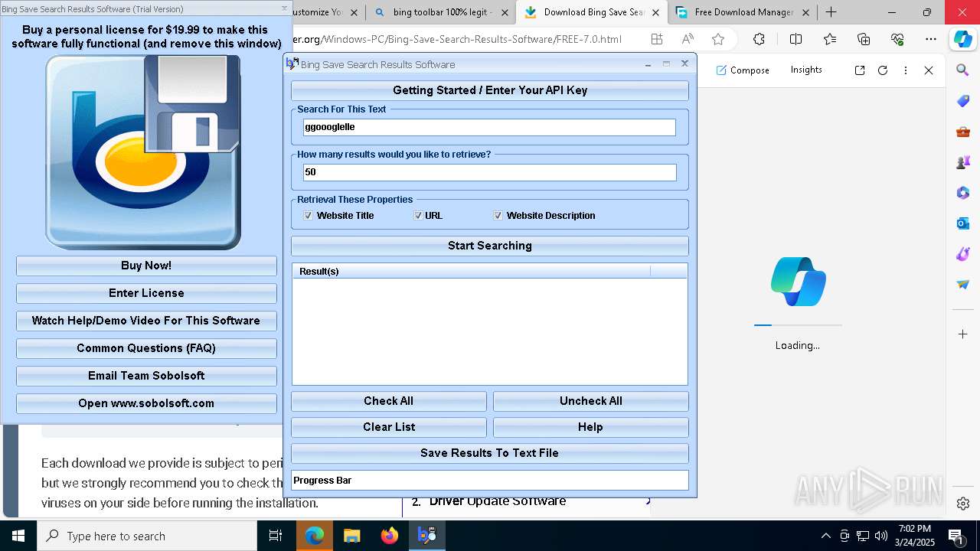980x551 pixels.
Task: Click Open www.sobolsoft.com button
Action: tap(146, 403)
